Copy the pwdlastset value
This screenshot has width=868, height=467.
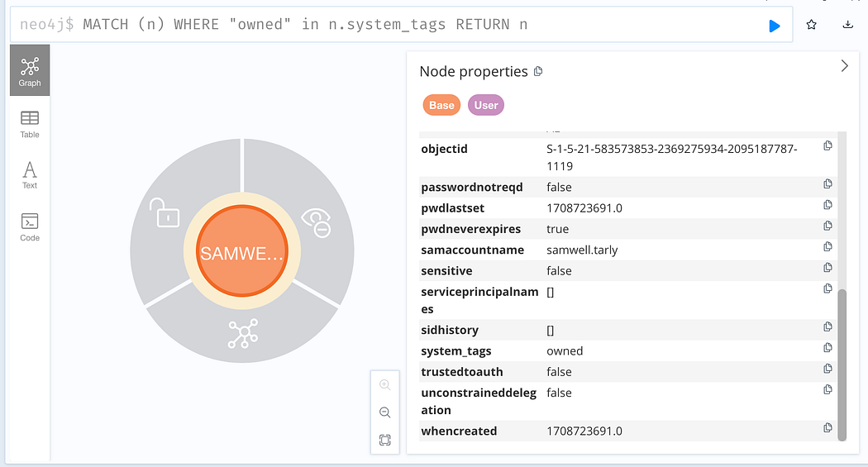(x=827, y=205)
